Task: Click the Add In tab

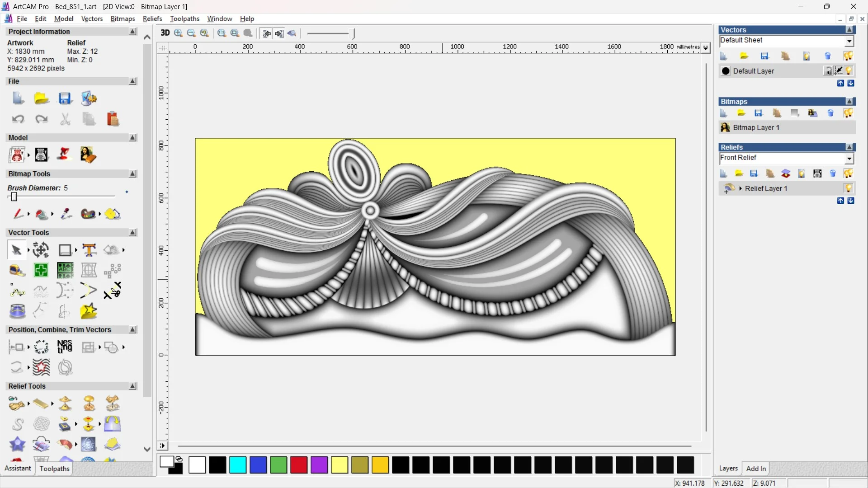Action: click(x=756, y=469)
